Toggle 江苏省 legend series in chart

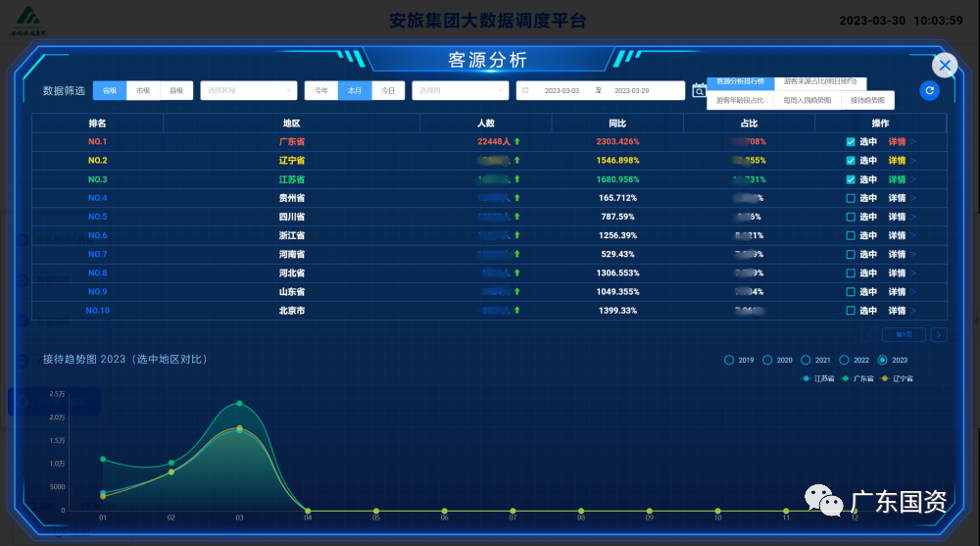click(818, 378)
